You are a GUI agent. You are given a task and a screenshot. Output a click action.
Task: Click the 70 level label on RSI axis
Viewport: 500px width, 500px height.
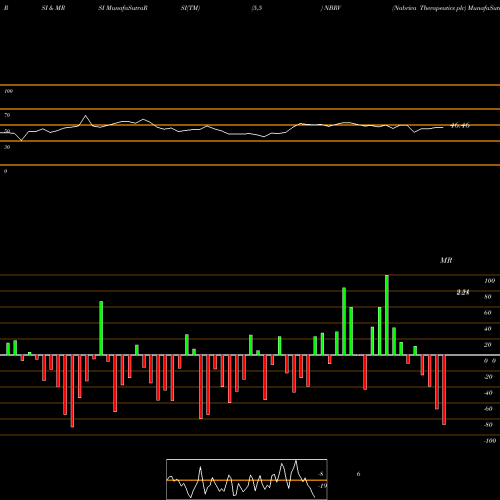click(7, 115)
